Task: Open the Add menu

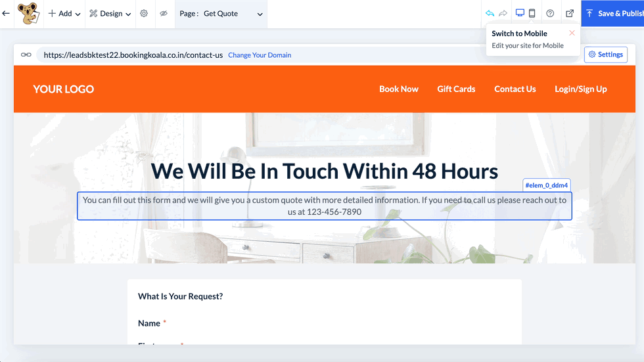Action: pyautogui.click(x=64, y=14)
